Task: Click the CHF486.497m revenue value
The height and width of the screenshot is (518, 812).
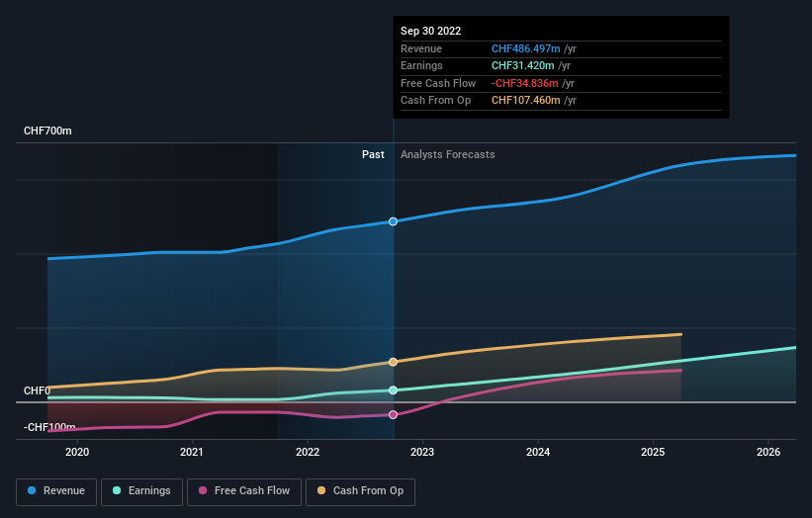Action: tap(525, 48)
